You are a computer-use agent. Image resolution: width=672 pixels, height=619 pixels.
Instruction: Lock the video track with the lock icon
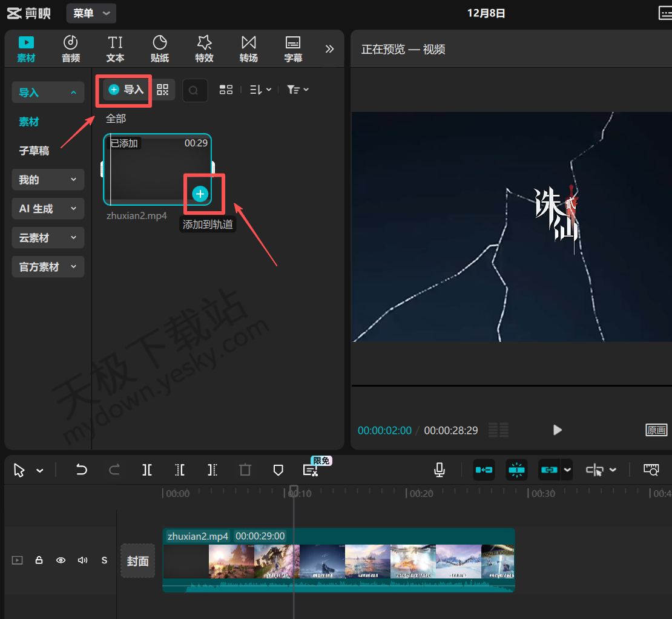39,560
